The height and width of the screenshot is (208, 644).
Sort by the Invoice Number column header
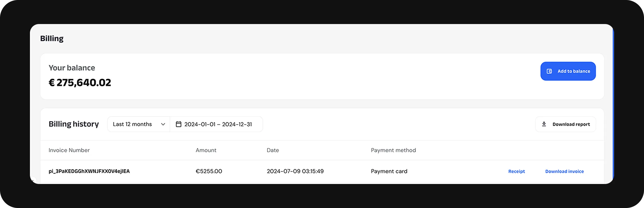[69, 150]
